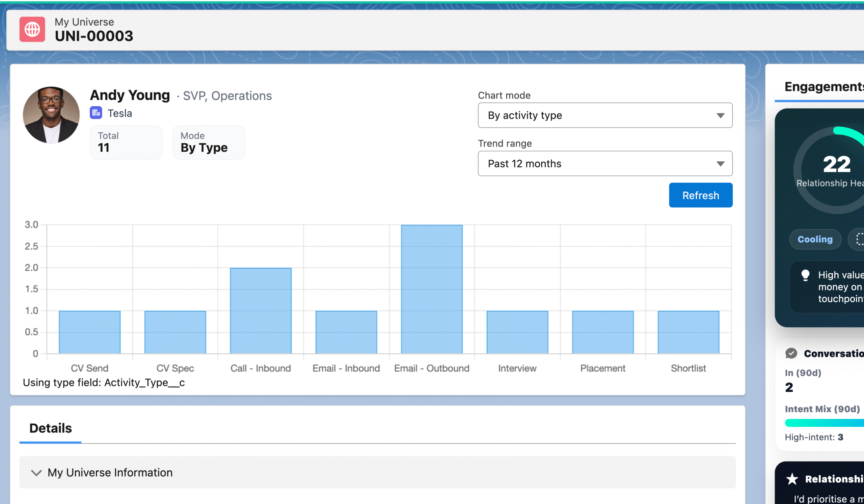
Task: Click Andy Young's profile photo
Action: [51, 115]
